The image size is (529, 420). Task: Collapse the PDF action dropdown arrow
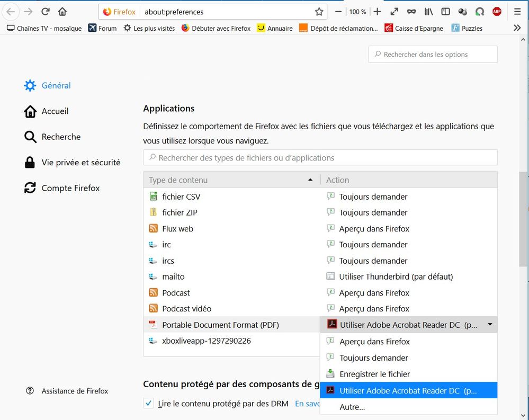(490, 325)
